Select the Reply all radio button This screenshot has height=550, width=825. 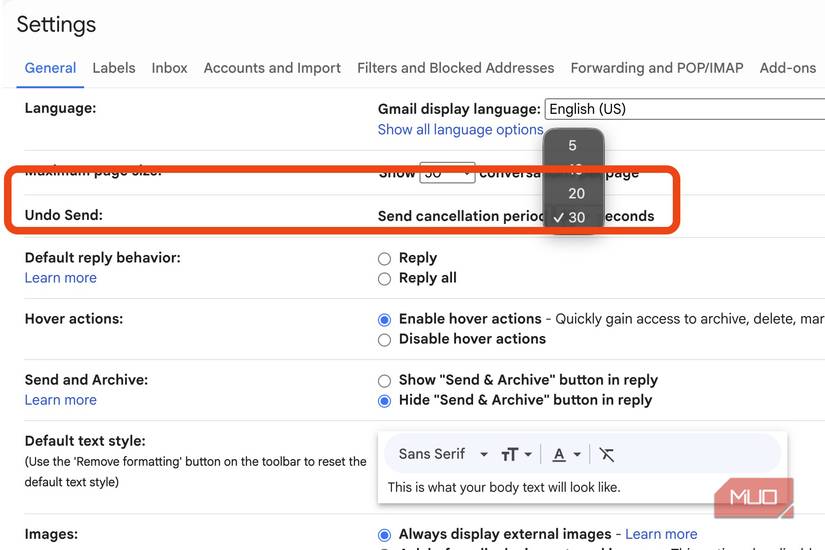click(x=385, y=279)
